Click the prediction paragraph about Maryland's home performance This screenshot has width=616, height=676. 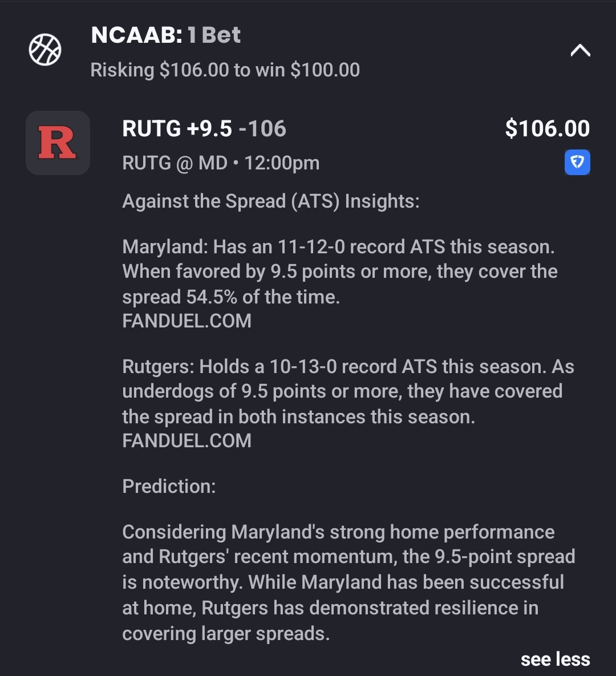tap(348, 582)
